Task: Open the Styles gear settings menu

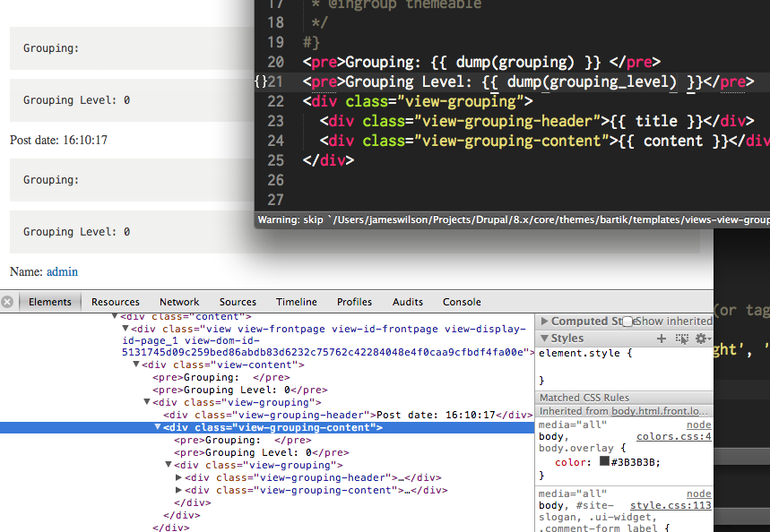Action: point(702,339)
